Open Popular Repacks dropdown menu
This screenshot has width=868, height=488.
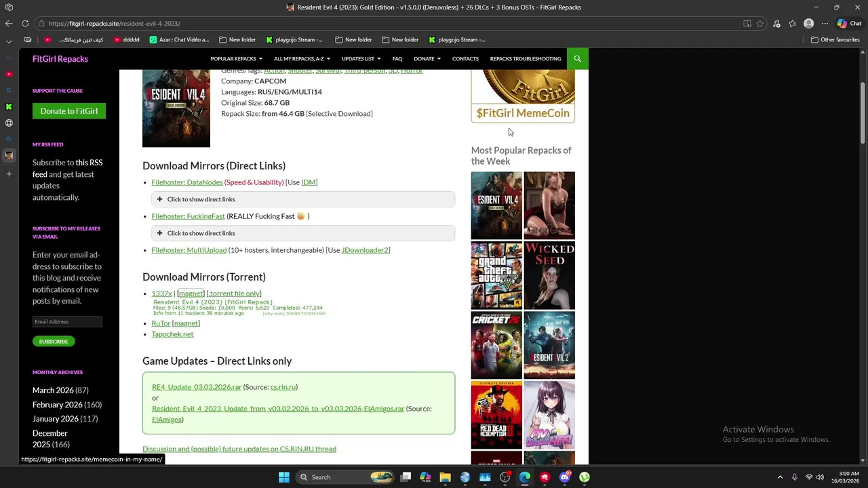point(236,59)
